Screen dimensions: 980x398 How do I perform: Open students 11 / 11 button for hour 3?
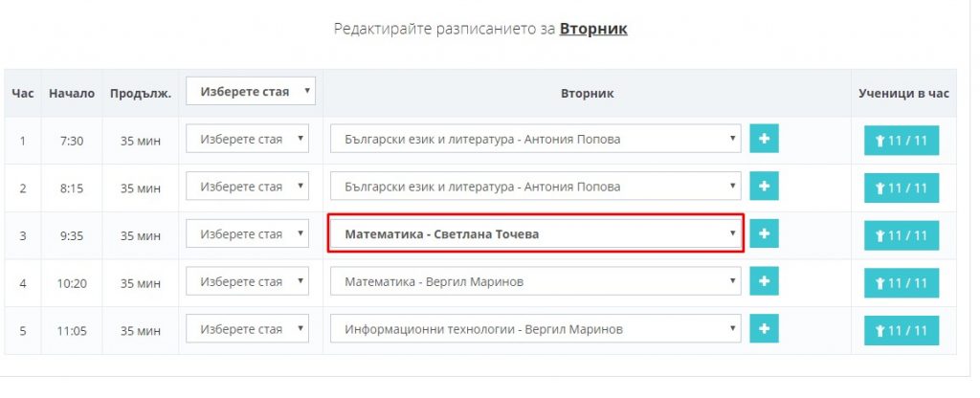(x=902, y=235)
